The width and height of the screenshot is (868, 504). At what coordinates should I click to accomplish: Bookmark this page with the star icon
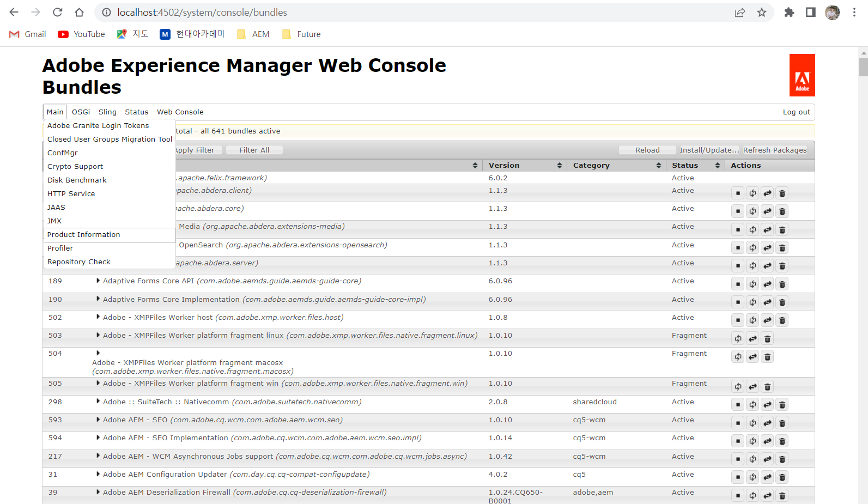pyautogui.click(x=762, y=13)
